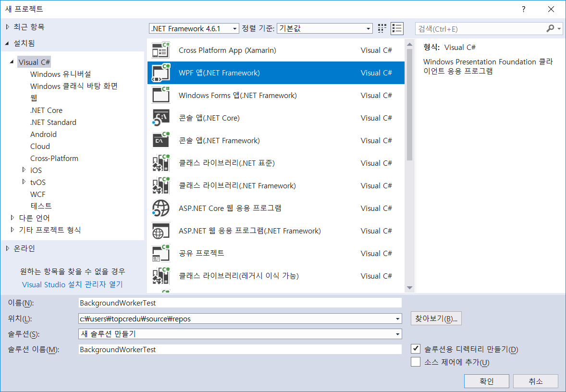Collapse the Visual C# tree node
Image resolution: width=566 pixels, height=392 pixels.
(x=12, y=61)
